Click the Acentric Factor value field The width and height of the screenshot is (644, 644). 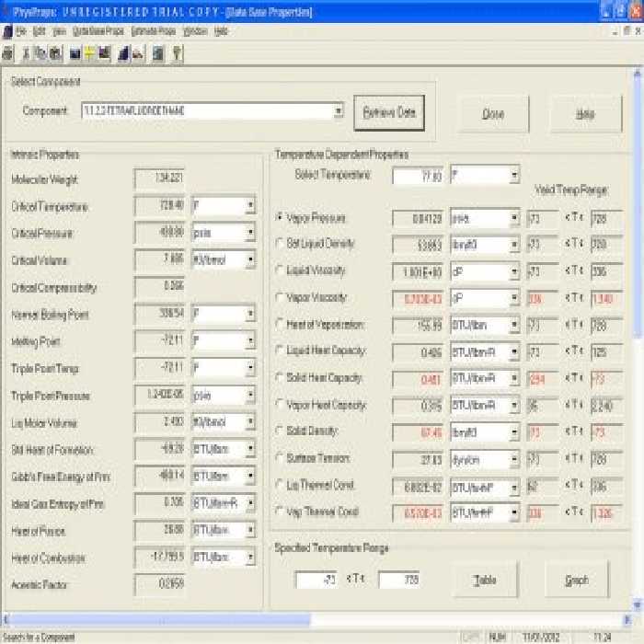point(159,583)
